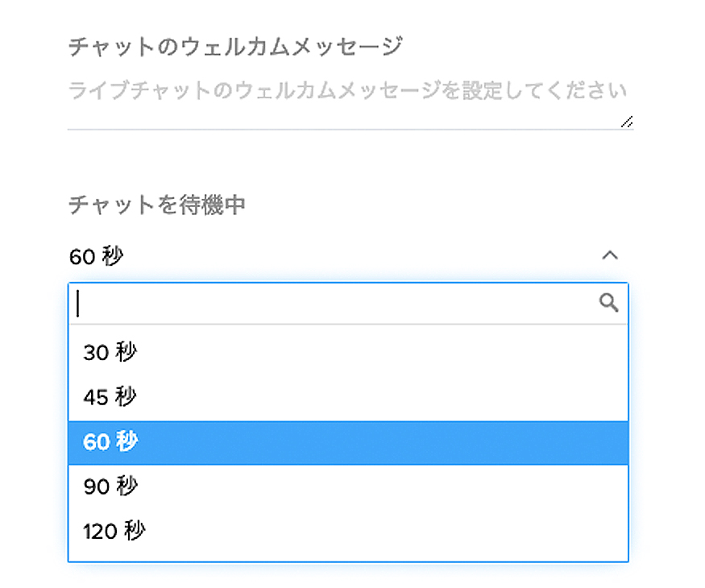Image resolution: width=705 pixels, height=588 pixels.
Task: Close the チャットを待機中 wait time dropdown
Action: pyautogui.click(x=610, y=255)
